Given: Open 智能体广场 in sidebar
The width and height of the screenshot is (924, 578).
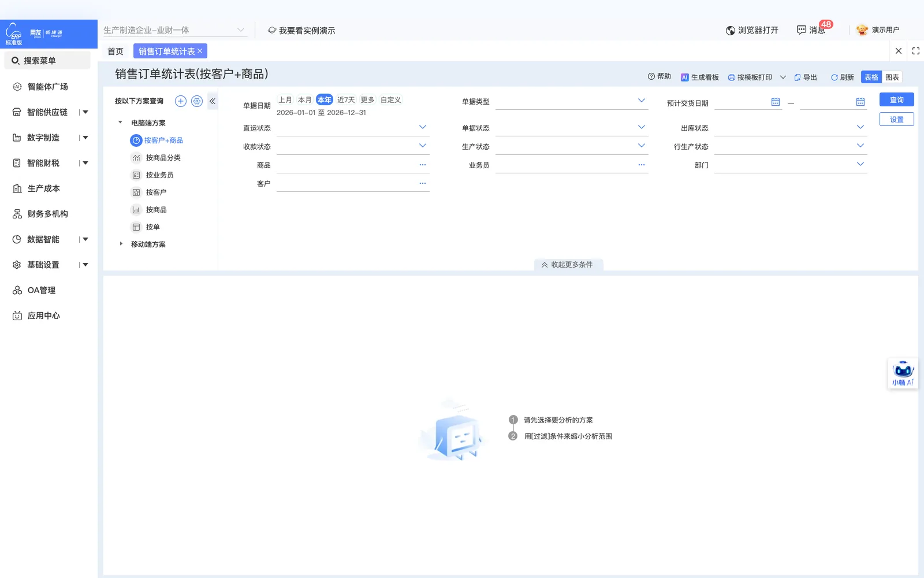Looking at the screenshot, I should click(47, 87).
